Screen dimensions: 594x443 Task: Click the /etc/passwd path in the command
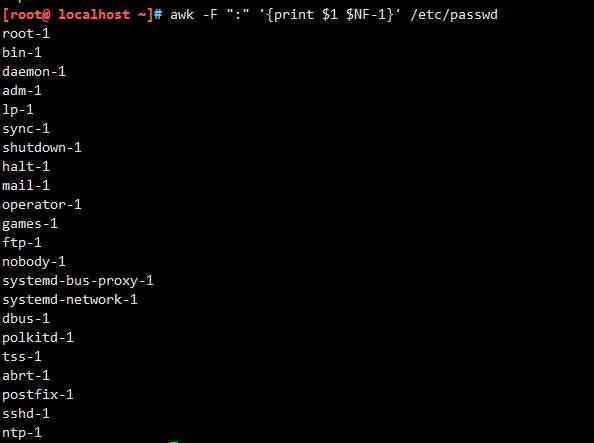coord(454,15)
